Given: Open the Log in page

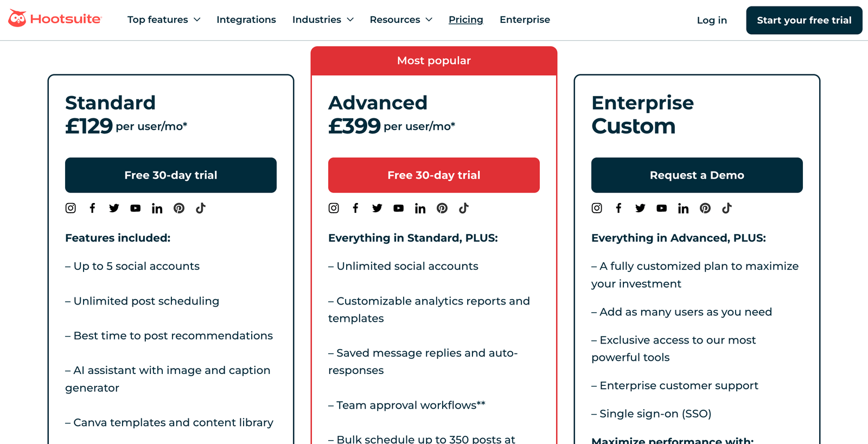Looking at the screenshot, I should (712, 20).
